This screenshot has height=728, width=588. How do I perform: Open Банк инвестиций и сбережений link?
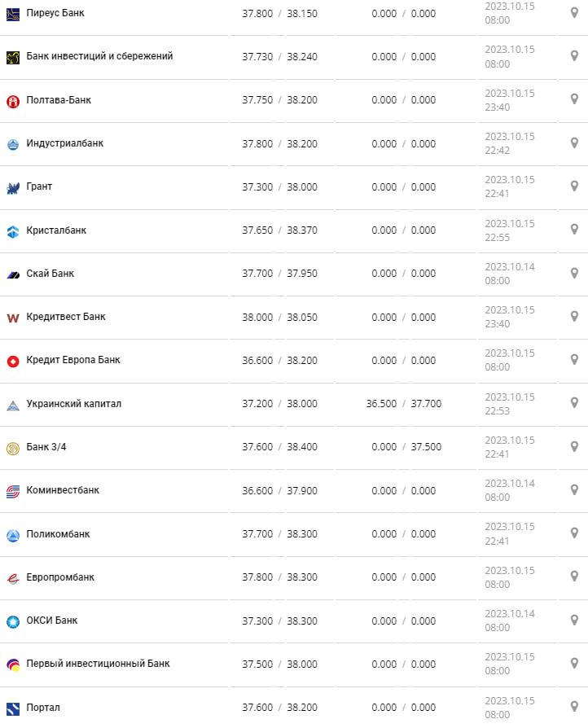tap(99, 56)
